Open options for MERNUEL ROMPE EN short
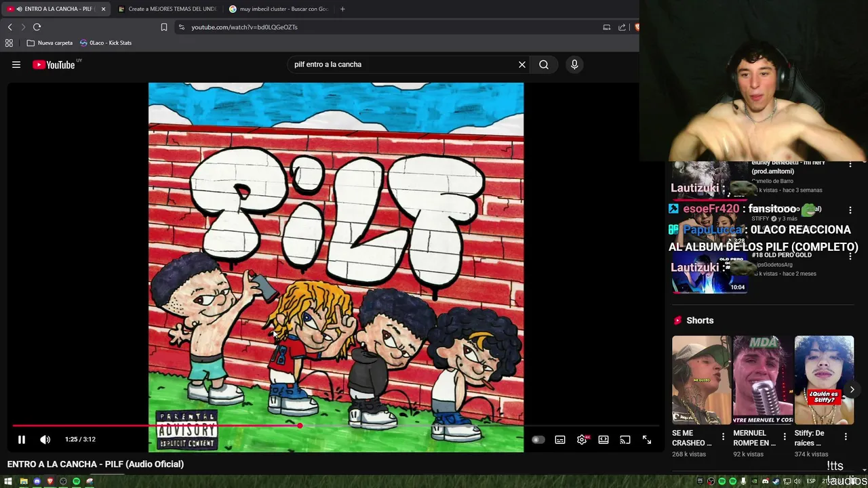 pyautogui.click(x=785, y=437)
